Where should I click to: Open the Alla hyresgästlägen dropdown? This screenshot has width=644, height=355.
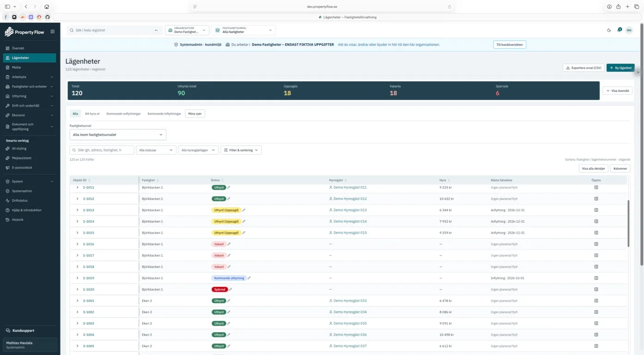pos(199,150)
